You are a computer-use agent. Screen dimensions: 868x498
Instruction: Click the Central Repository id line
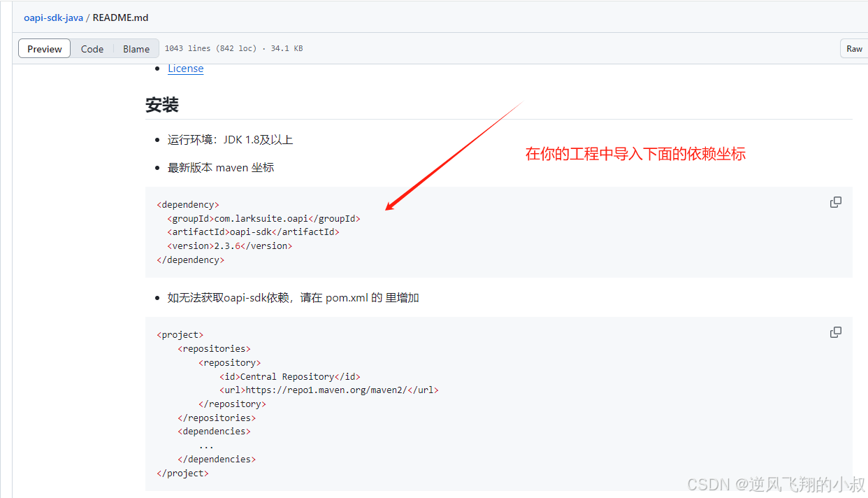click(x=289, y=376)
